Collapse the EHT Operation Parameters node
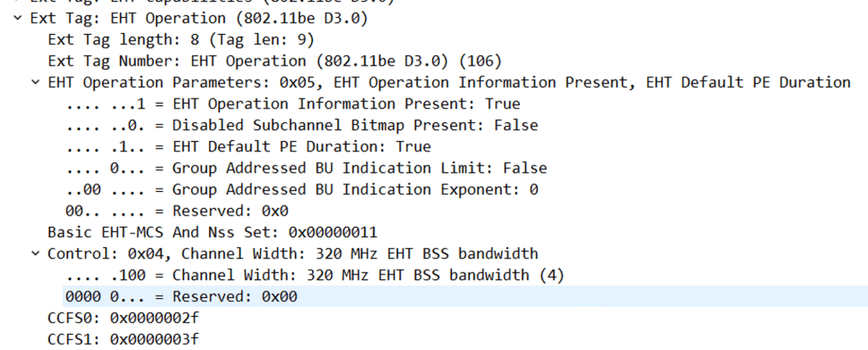 click(x=35, y=82)
